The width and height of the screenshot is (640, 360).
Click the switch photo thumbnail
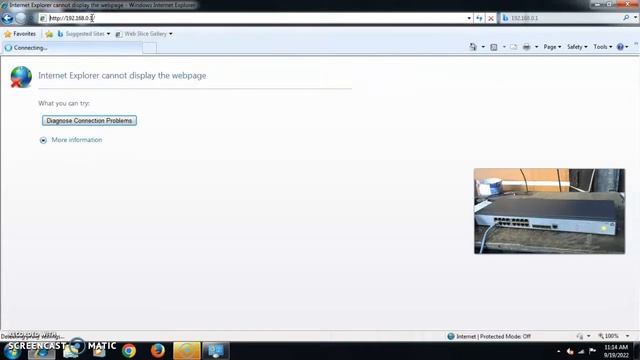549,211
